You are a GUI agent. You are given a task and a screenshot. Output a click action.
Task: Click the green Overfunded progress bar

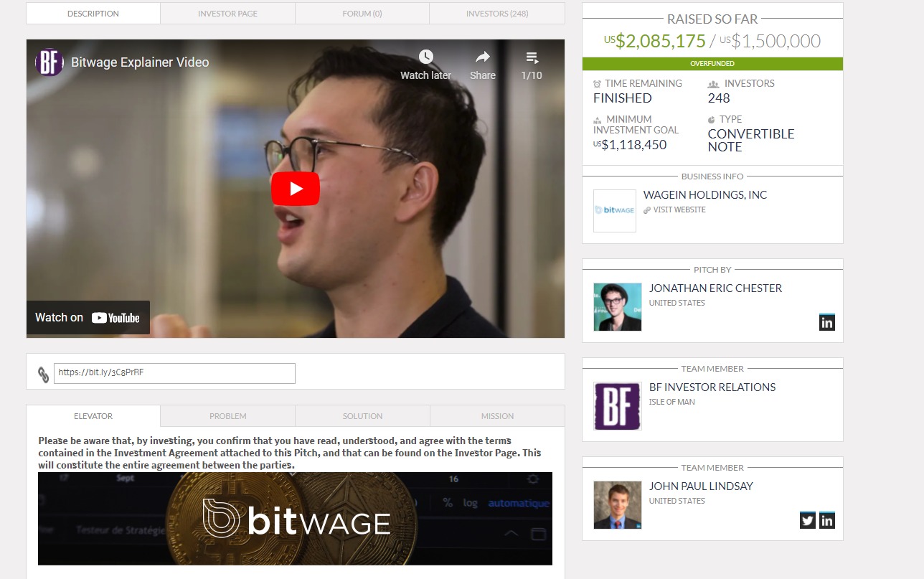[712, 63]
